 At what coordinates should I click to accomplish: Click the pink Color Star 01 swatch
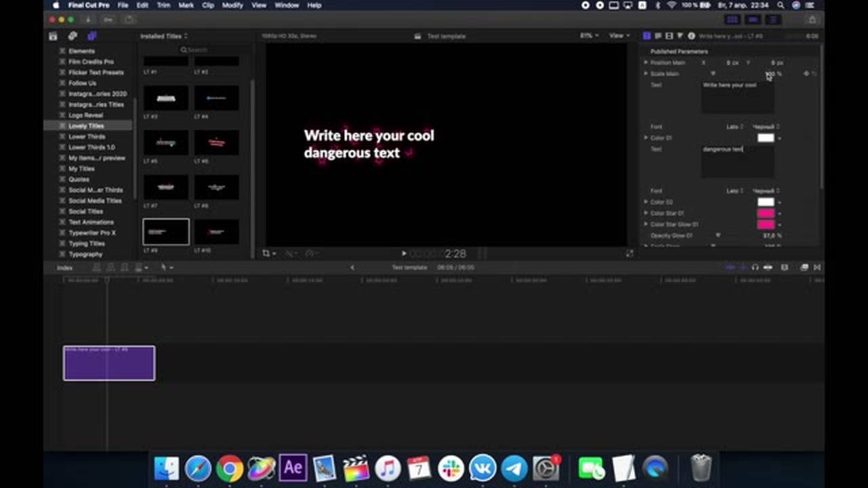[765, 213]
